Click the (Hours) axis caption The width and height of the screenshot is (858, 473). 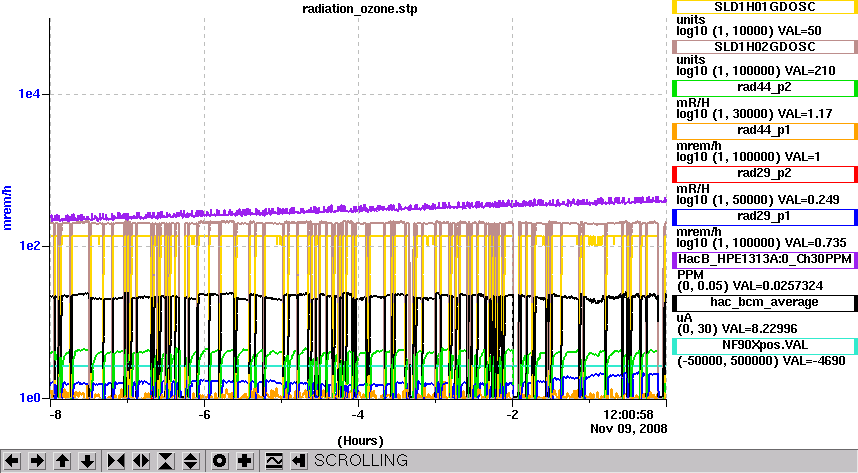tap(360, 441)
